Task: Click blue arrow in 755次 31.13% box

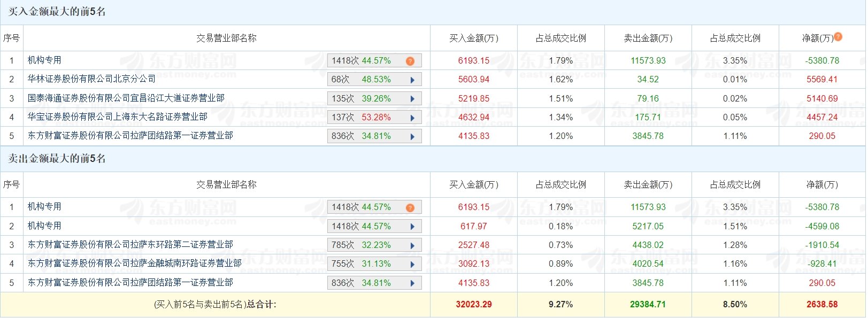Action: [x=412, y=264]
